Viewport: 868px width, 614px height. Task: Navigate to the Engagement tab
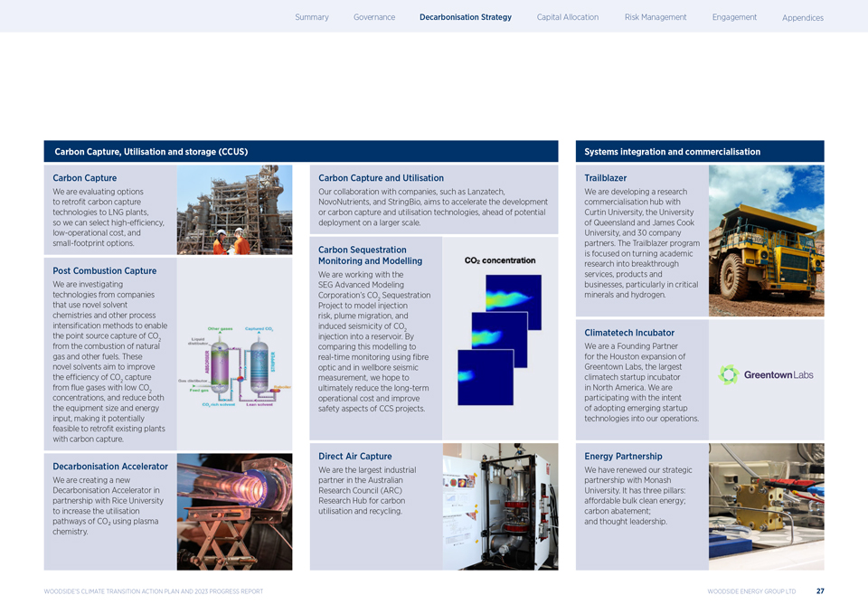733,17
